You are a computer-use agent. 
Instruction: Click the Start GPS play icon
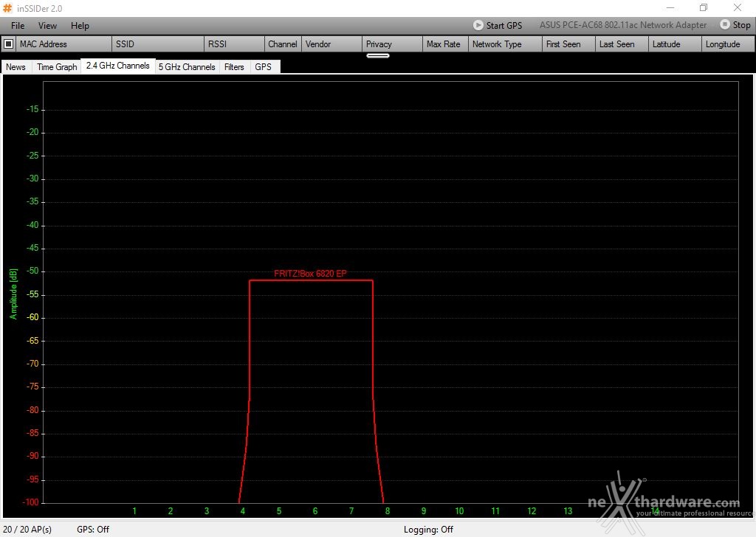(478, 25)
